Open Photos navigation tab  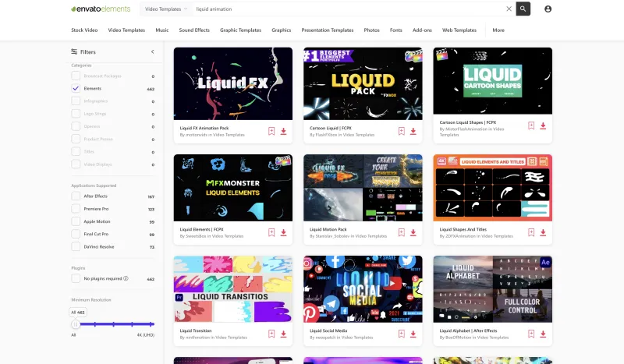372,30
